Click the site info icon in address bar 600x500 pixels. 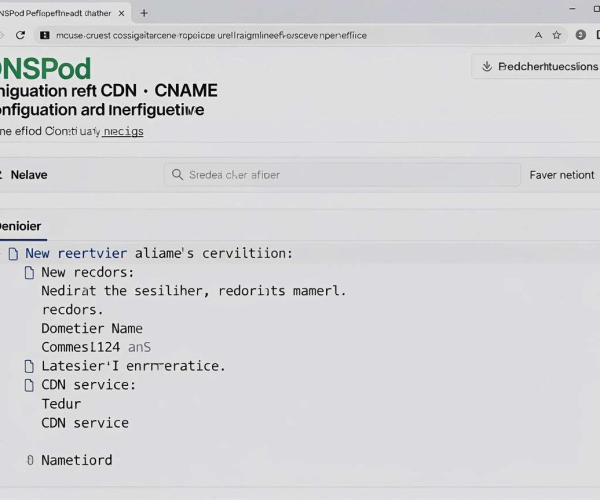pyautogui.click(x=45, y=35)
